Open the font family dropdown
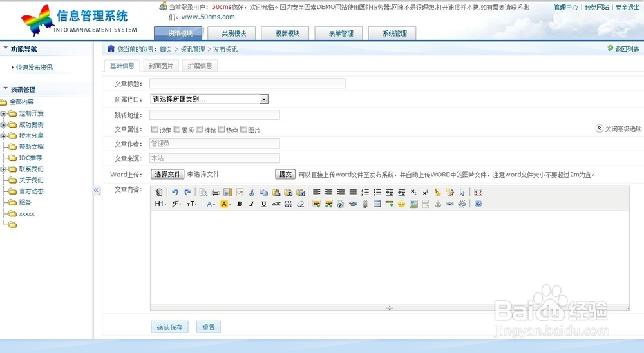Image resolution: width=644 pixels, height=353 pixels. (x=176, y=204)
